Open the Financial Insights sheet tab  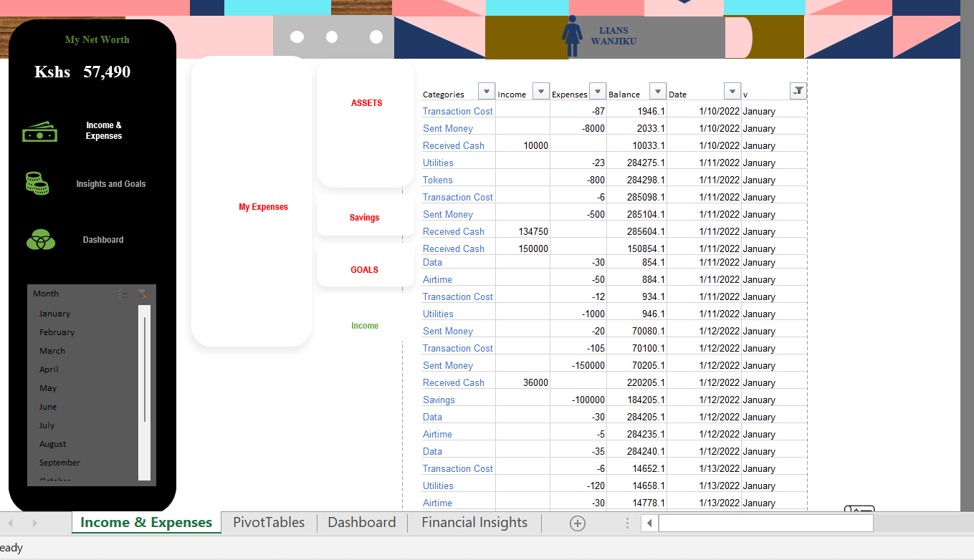(x=474, y=522)
